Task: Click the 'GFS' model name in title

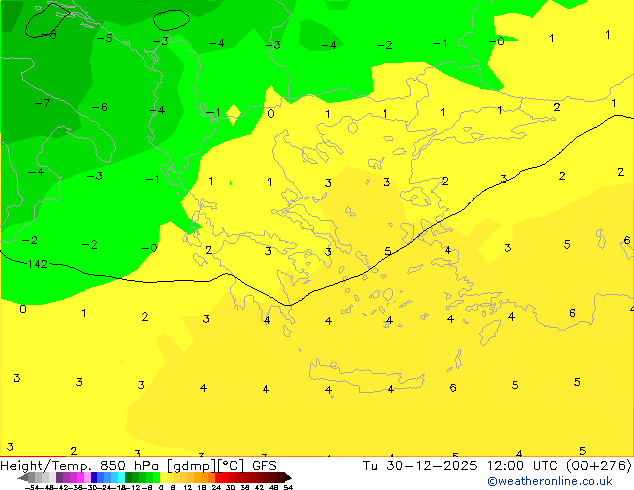Action: pyautogui.click(x=264, y=466)
